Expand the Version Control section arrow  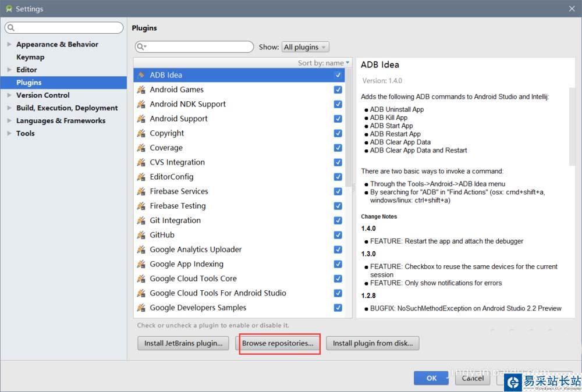9,95
